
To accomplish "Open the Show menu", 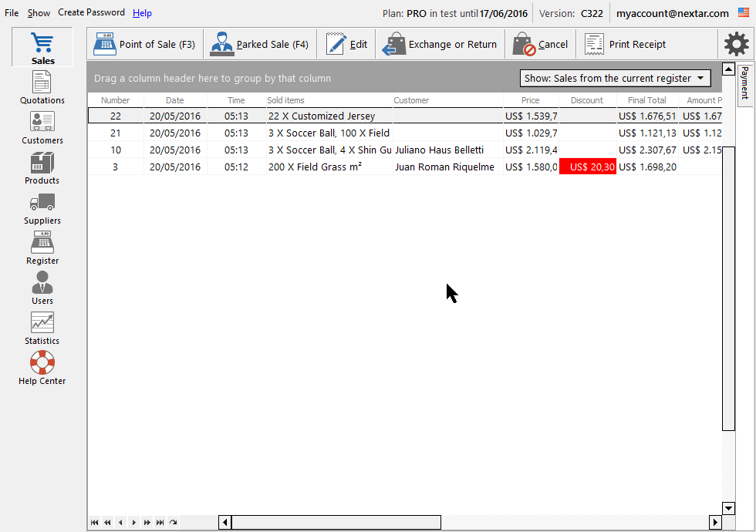I will (39, 13).
